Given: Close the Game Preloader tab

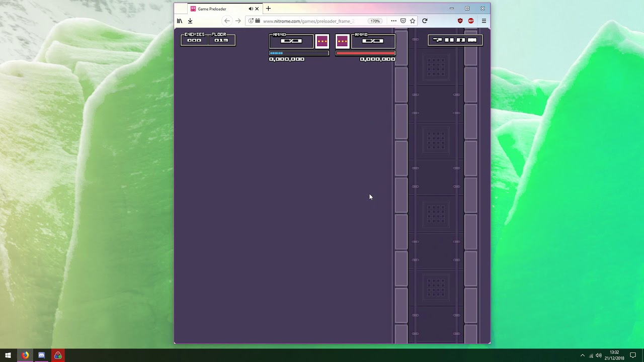Looking at the screenshot, I should pos(257,9).
